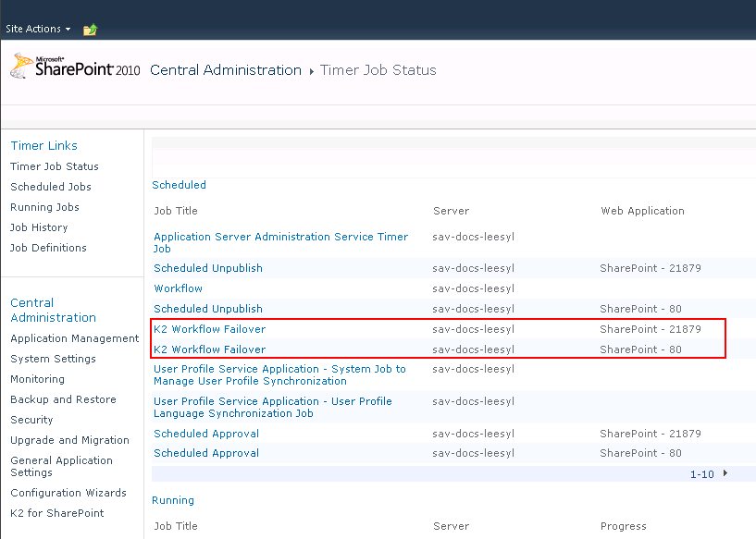The height and width of the screenshot is (539, 756).
Task: View Job History in sidebar
Action: point(39,227)
